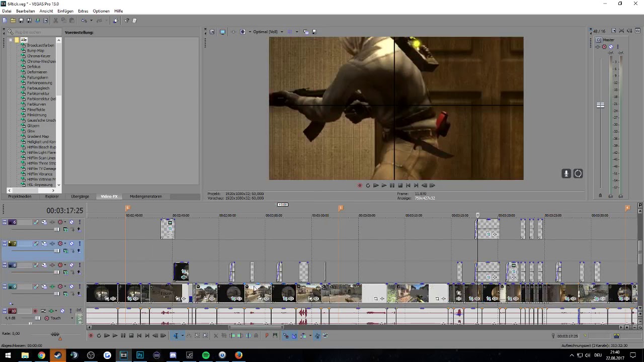Toggle external monitor preview icon
The width and height of the screenshot is (644, 362).
click(x=222, y=32)
